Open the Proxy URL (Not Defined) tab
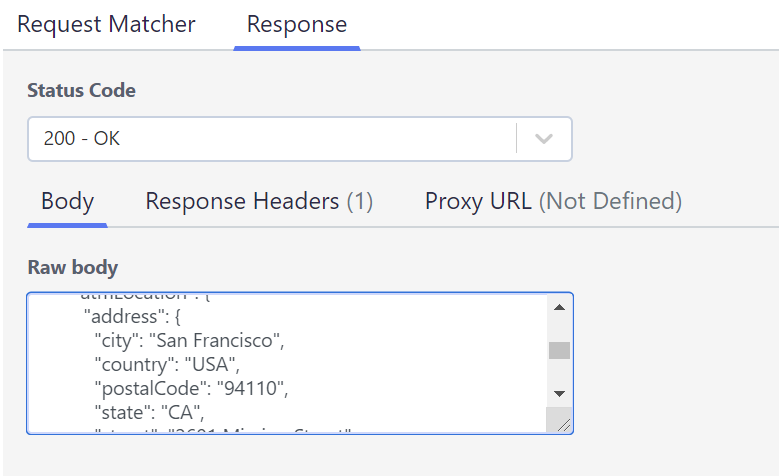This screenshot has width=779, height=476. click(x=553, y=201)
